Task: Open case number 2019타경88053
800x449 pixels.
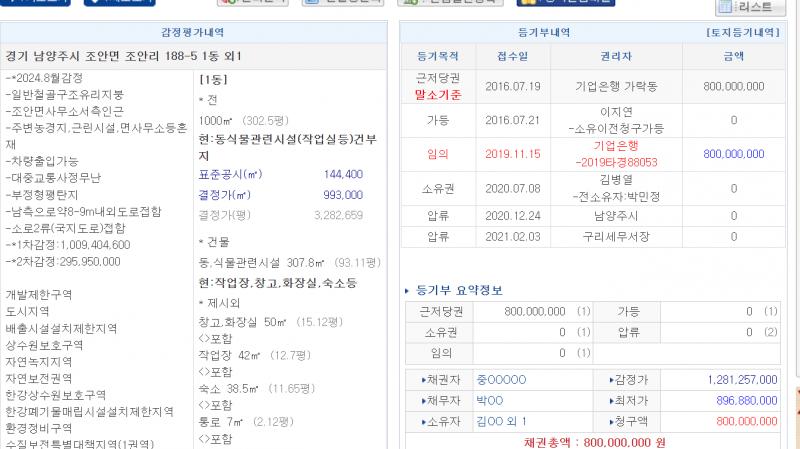Action: click(x=616, y=163)
